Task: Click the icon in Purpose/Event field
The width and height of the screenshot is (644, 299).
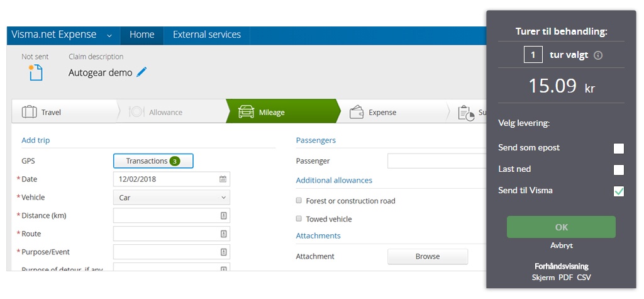Action: point(223,252)
